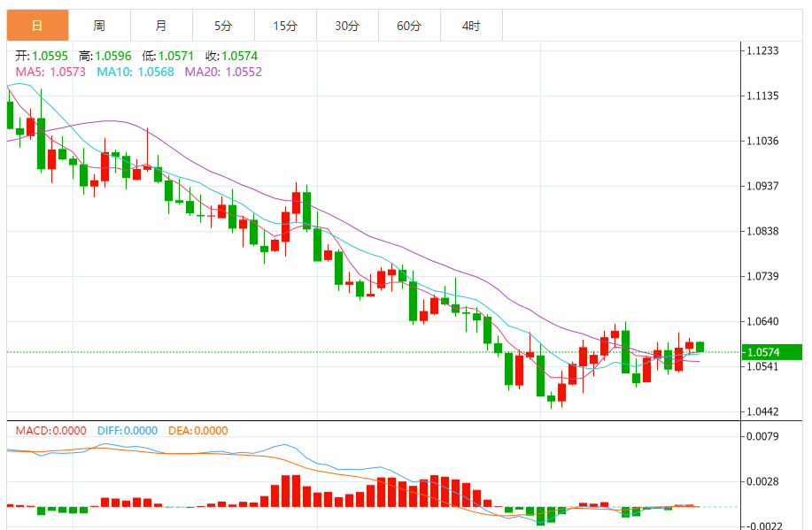Click the 1.1135 price axis label
812x530 pixels.
click(762, 96)
